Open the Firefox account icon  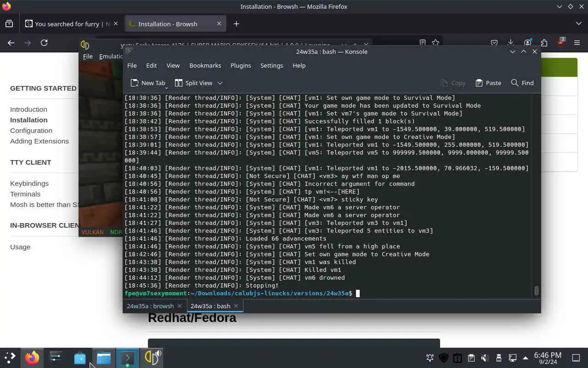[527, 43]
